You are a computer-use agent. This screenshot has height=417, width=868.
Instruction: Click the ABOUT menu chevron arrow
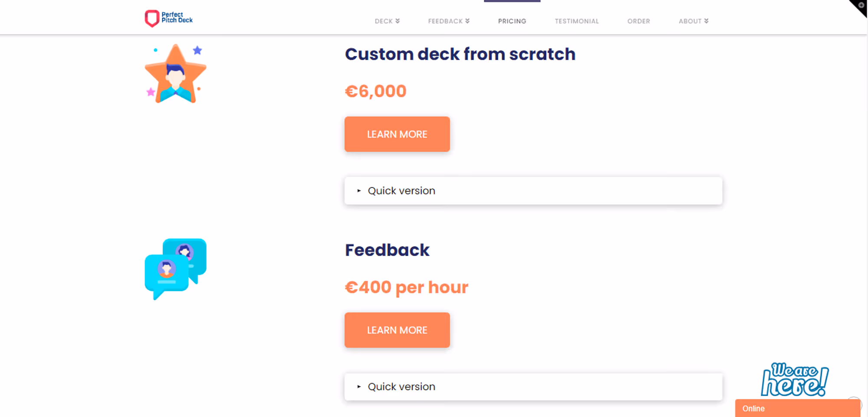tap(707, 21)
